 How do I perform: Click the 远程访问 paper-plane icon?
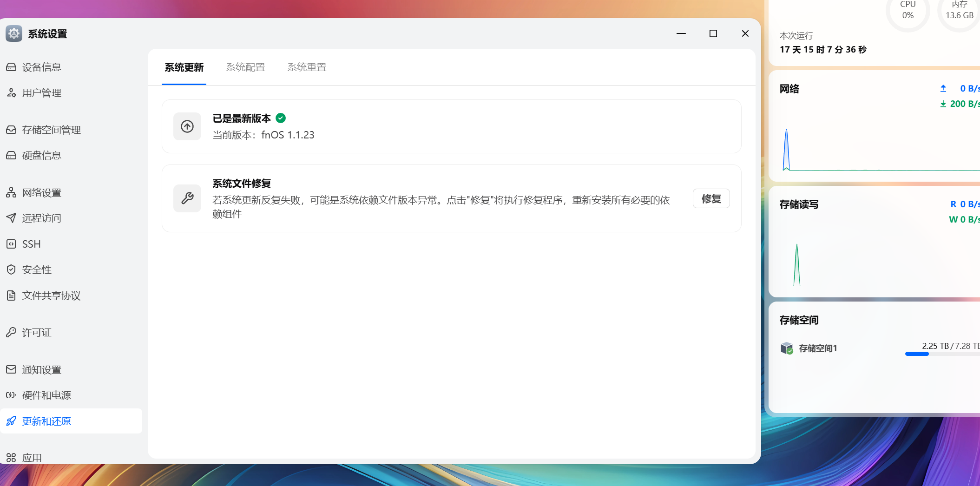click(11, 218)
